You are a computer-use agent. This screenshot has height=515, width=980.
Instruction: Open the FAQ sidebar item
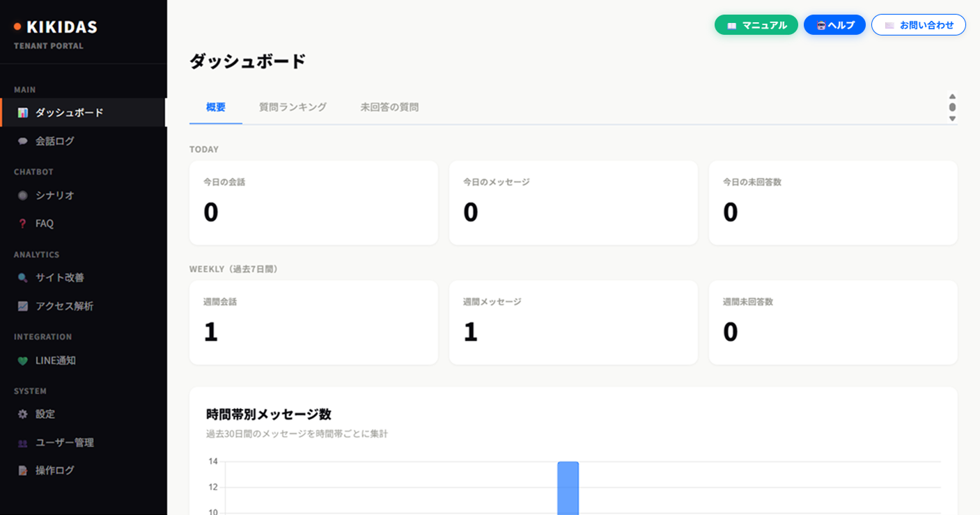tap(83, 223)
